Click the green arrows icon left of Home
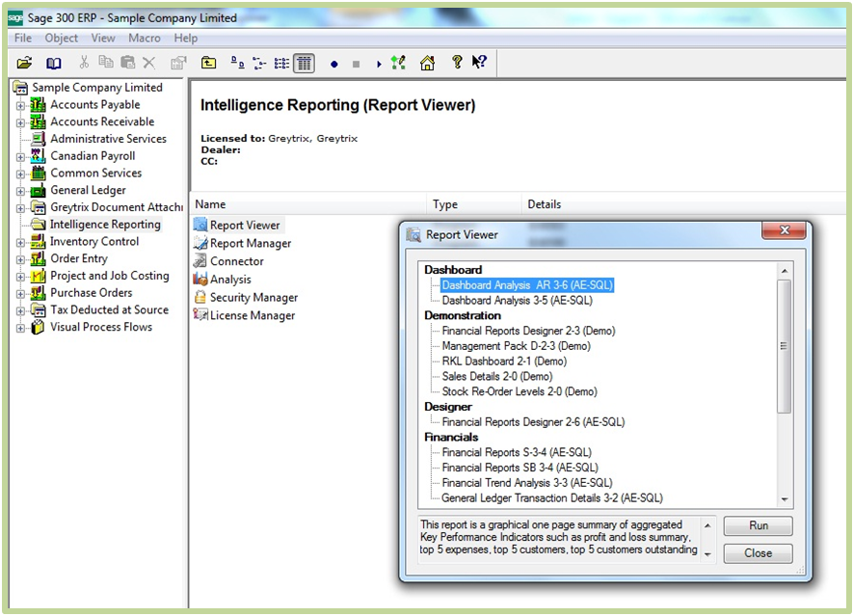The height and width of the screenshot is (616, 853). point(399,63)
